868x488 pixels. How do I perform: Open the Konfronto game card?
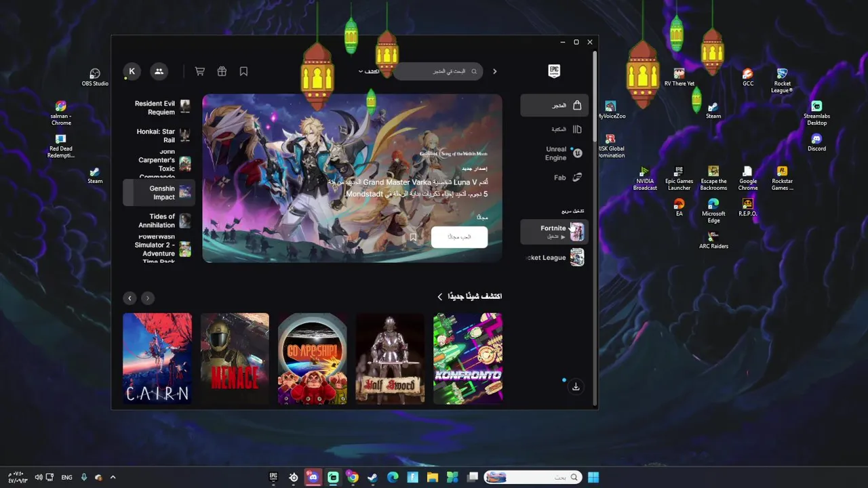click(x=468, y=359)
